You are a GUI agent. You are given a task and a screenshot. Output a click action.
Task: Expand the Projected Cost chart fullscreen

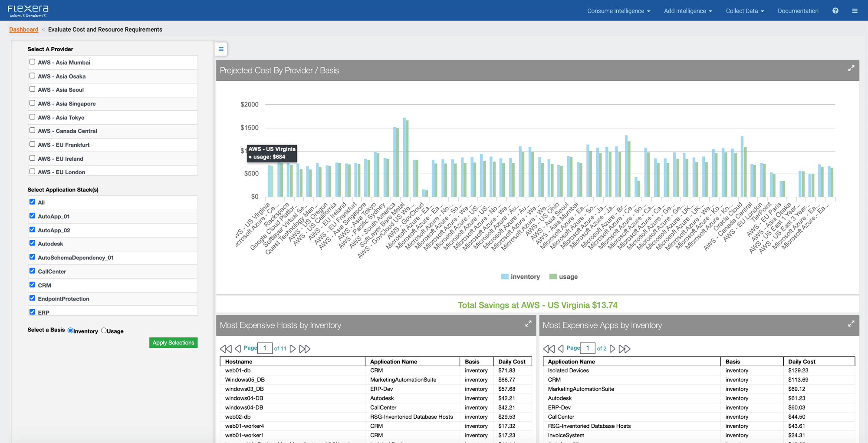click(x=851, y=69)
